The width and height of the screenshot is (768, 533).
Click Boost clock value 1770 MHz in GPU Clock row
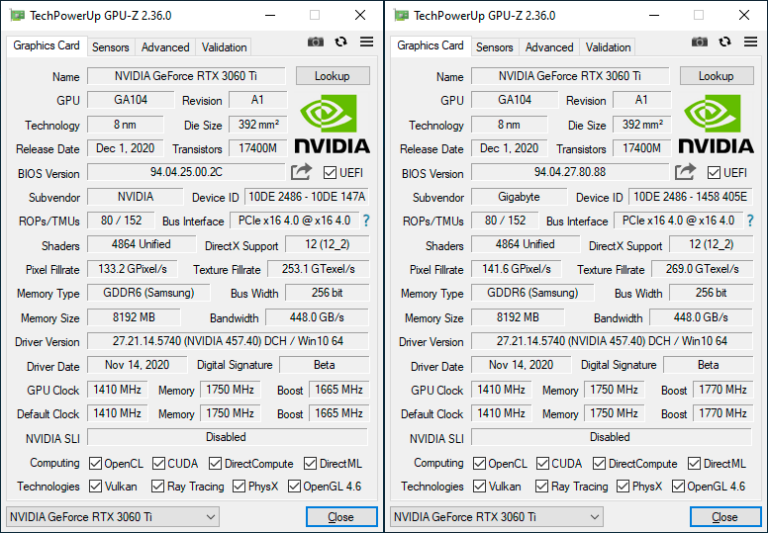(722, 390)
